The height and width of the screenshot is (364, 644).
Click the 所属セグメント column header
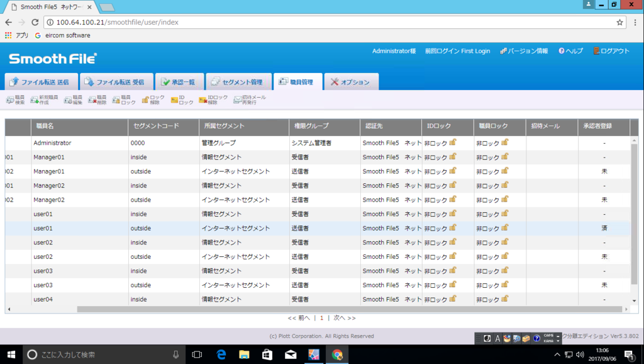coord(244,126)
